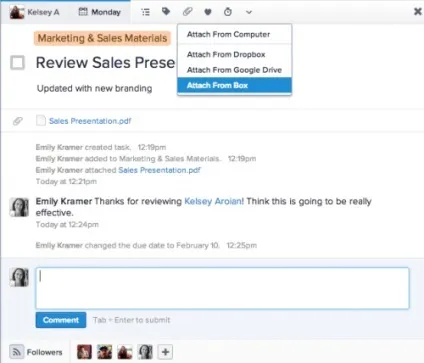Image resolution: width=424 pixels, height=363 pixels.
Task: Open Sales Presentation.pdf attachment link
Action: click(x=90, y=121)
